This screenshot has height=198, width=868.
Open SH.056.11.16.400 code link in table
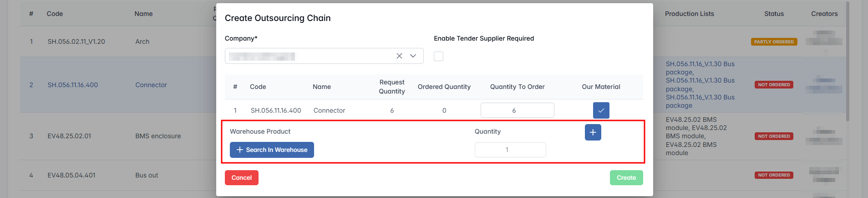coord(73,85)
